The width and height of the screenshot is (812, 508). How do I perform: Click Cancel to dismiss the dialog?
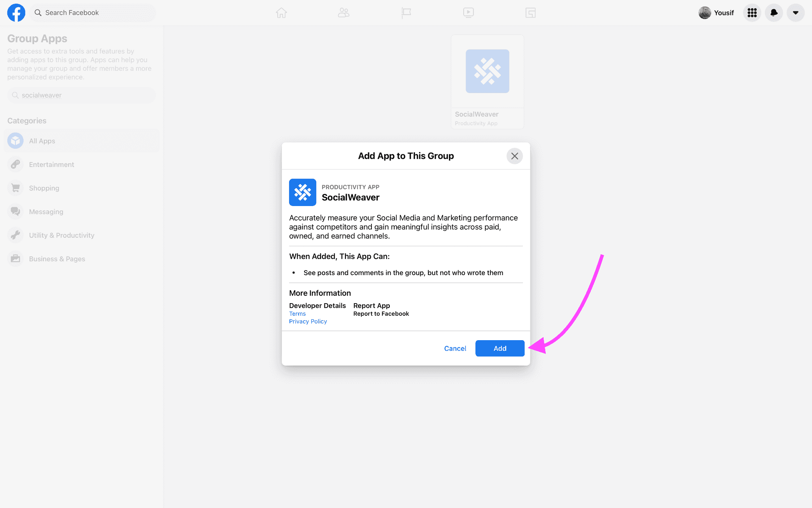(x=455, y=347)
